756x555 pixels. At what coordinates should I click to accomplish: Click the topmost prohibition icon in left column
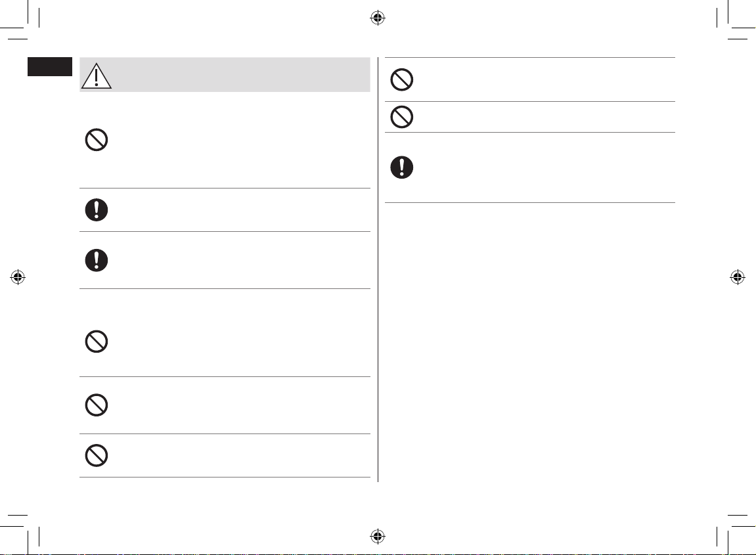pyautogui.click(x=97, y=140)
